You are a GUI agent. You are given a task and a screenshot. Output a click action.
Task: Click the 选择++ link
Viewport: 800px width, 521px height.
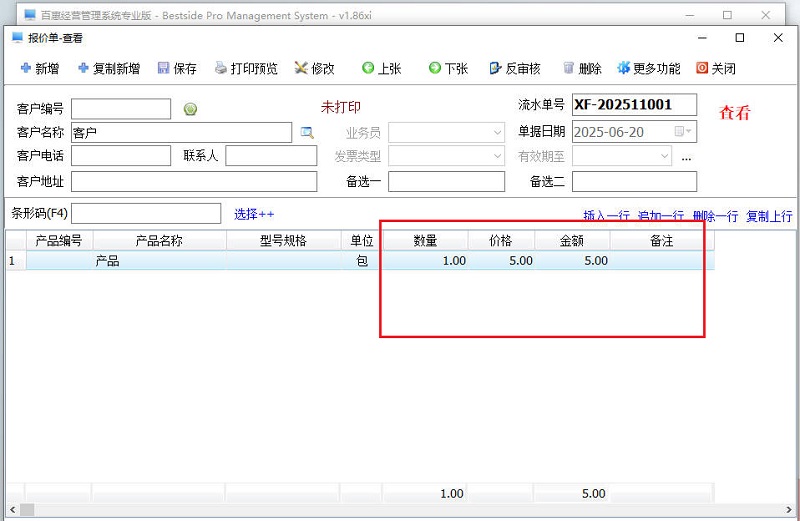click(x=254, y=214)
